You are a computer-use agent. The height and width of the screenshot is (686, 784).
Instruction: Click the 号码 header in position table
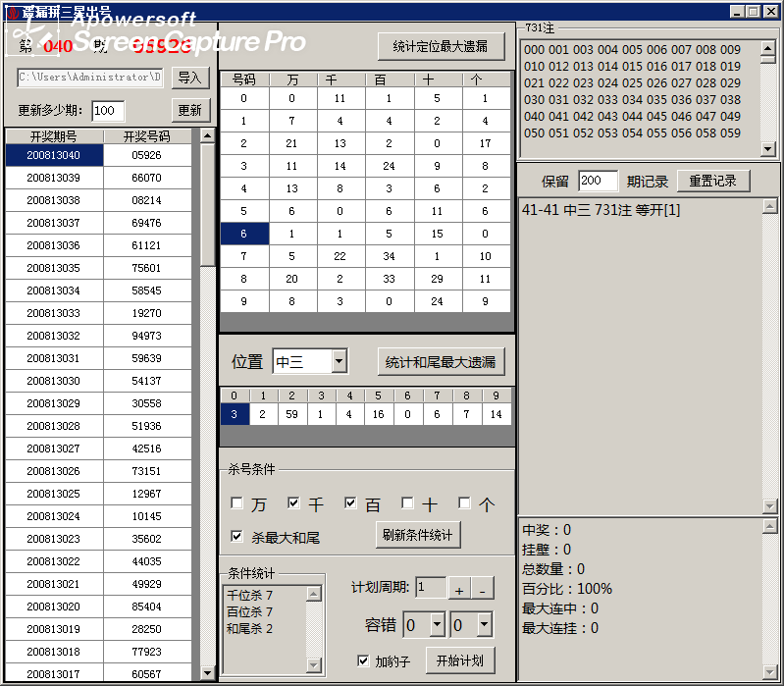click(x=243, y=79)
